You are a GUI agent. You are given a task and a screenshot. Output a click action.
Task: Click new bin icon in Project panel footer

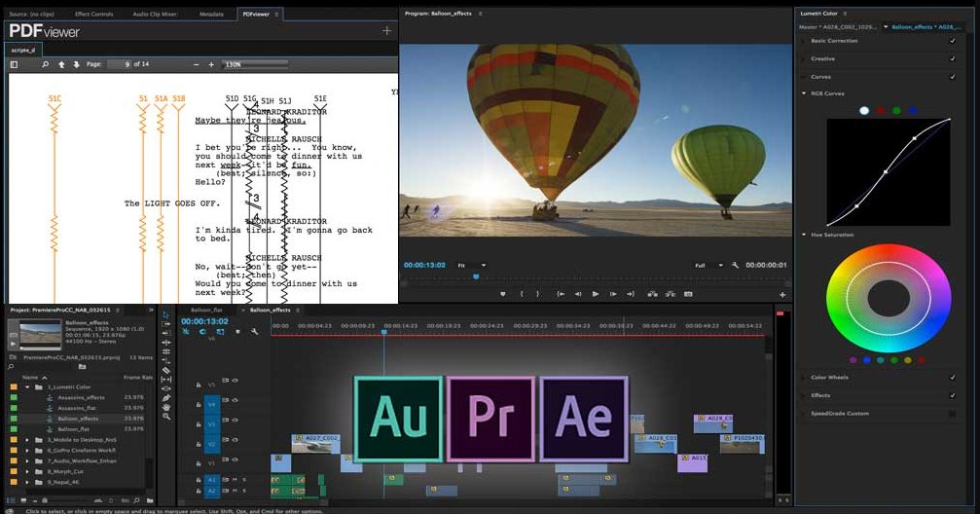[150, 500]
